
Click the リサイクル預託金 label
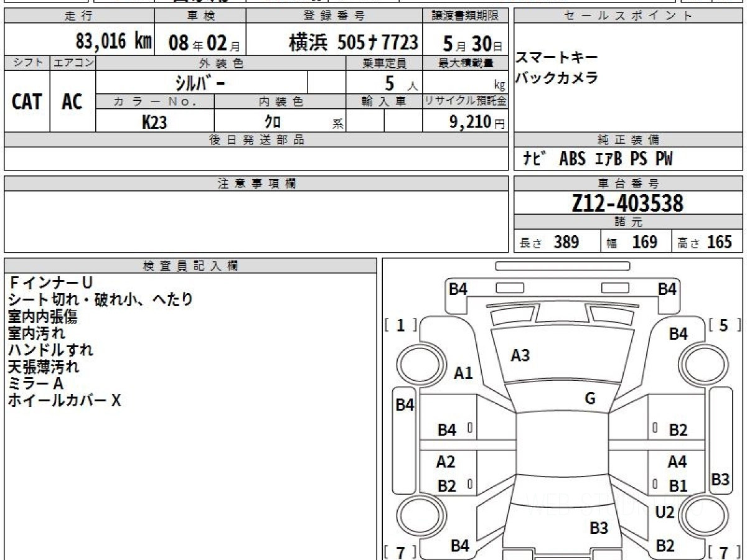[x=466, y=101]
